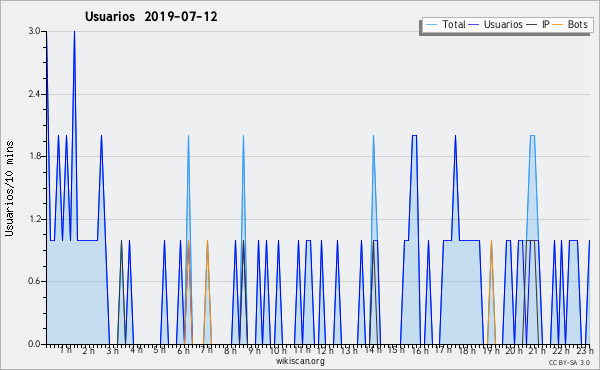Click the 1.8 y-axis value
The height and width of the screenshot is (370, 600).
[x=34, y=156]
